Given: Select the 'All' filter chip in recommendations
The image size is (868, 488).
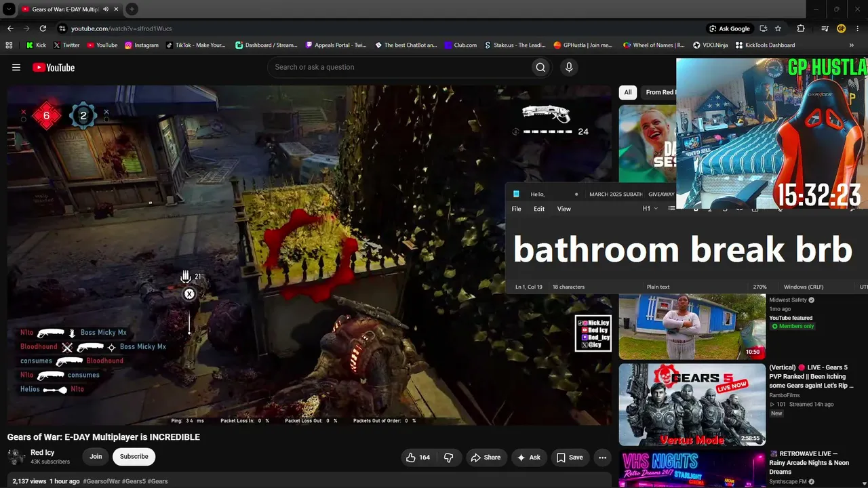Looking at the screenshot, I should click(628, 92).
